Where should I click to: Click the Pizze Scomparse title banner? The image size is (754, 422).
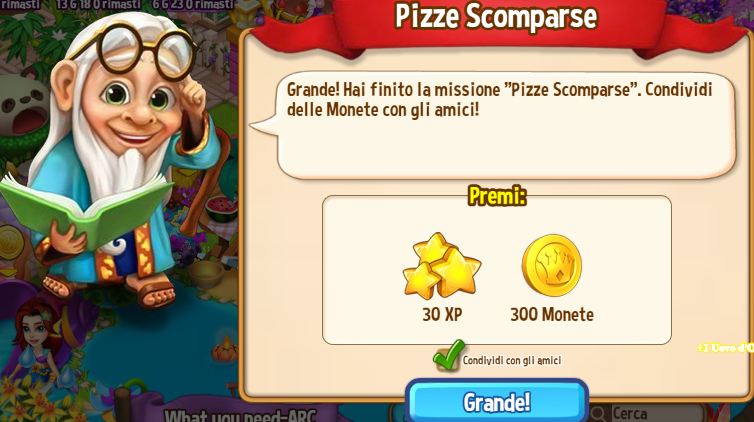[x=496, y=17]
